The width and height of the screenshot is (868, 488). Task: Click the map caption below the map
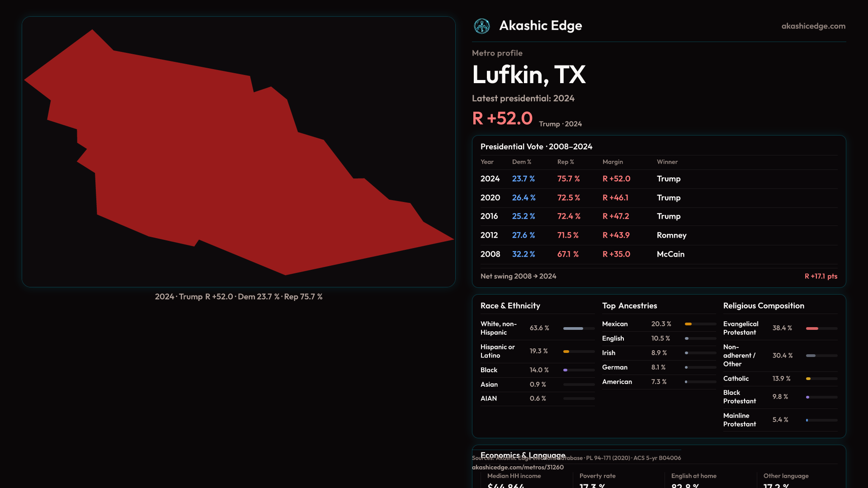tap(238, 297)
